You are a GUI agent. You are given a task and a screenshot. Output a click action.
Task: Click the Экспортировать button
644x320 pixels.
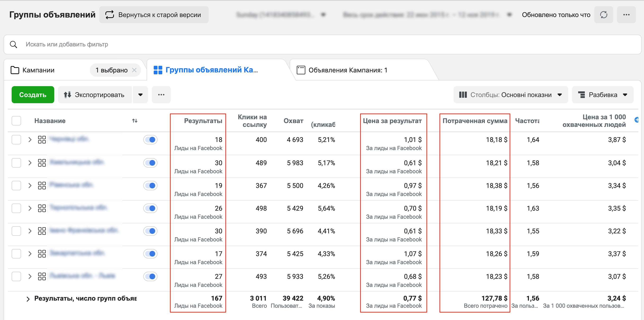(x=95, y=95)
